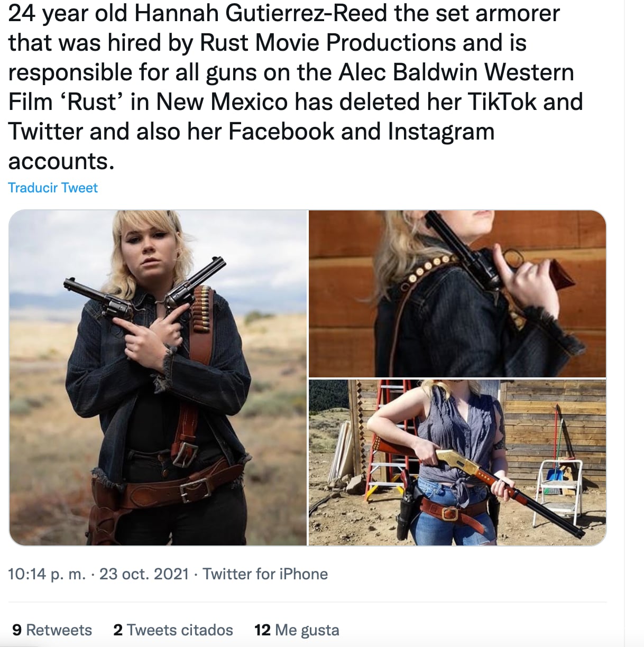This screenshot has height=647, width=644.
Task: Click the gap between the photo thumbnails
Action: (306, 378)
